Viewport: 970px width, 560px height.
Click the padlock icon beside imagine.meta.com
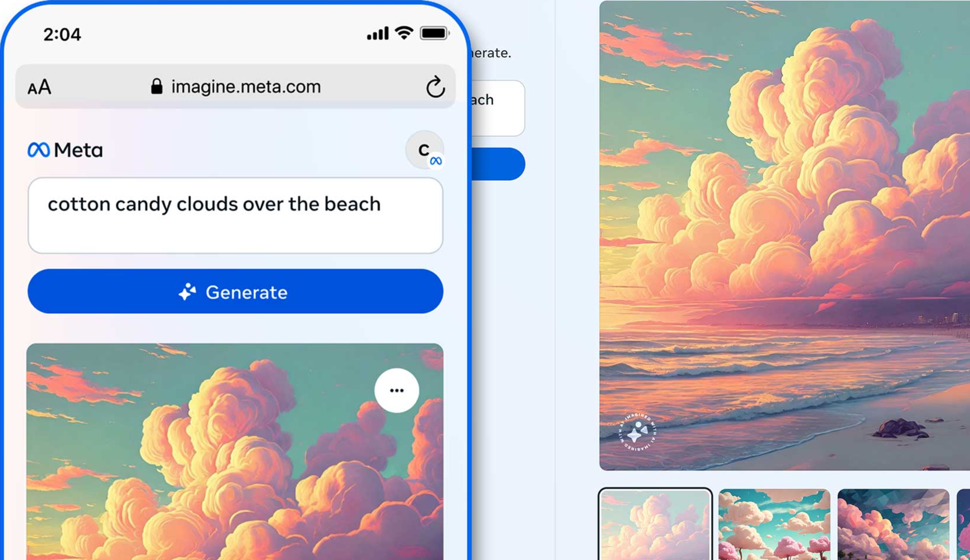[157, 87]
